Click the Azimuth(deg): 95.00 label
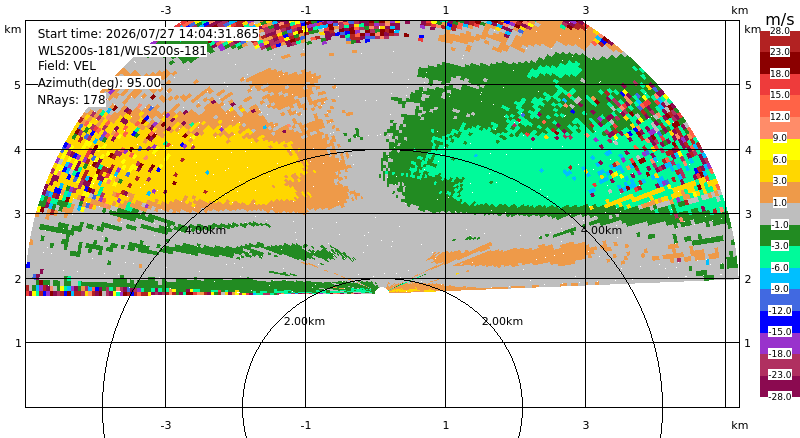 [99, 83]
